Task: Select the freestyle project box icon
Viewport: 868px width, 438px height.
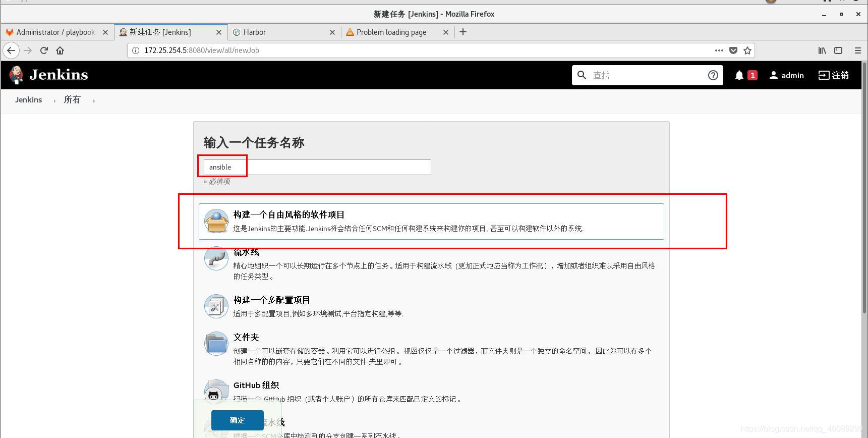Action: click(x=216, y=221)
